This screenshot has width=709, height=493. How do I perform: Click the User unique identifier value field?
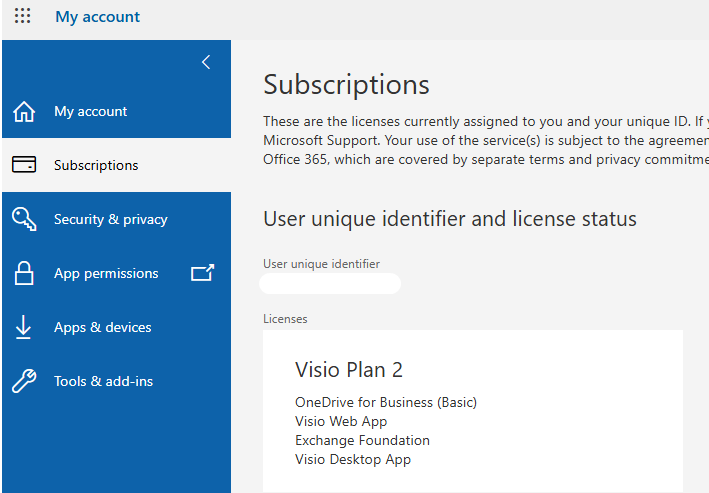[x=330, y=284]
